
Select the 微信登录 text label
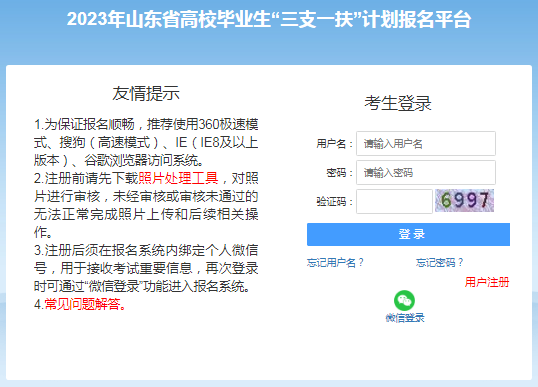coord(405,318)
